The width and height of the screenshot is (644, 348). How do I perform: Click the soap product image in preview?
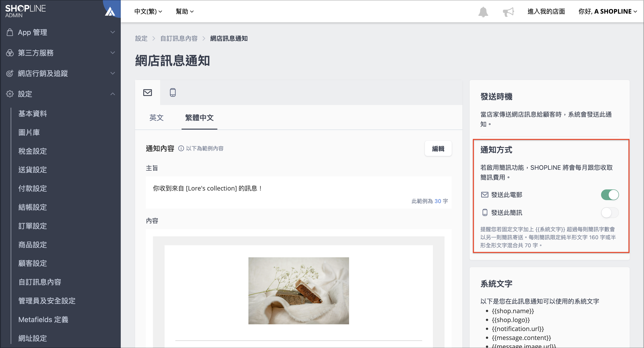click(x=299, y=291)
